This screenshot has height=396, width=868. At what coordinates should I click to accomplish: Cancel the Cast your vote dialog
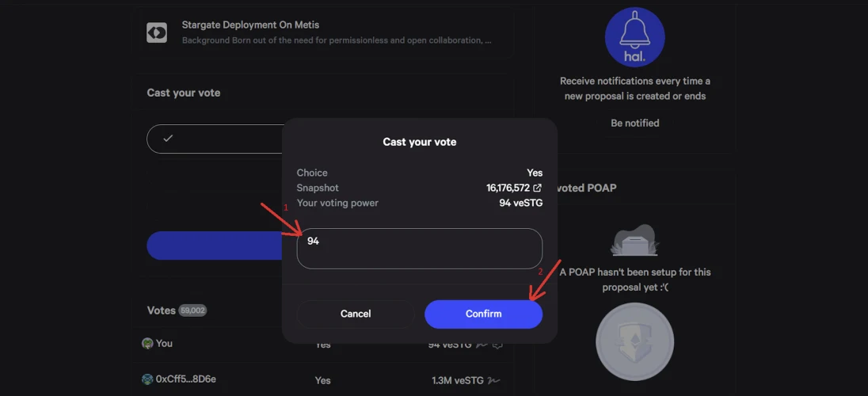coord(356,314)
